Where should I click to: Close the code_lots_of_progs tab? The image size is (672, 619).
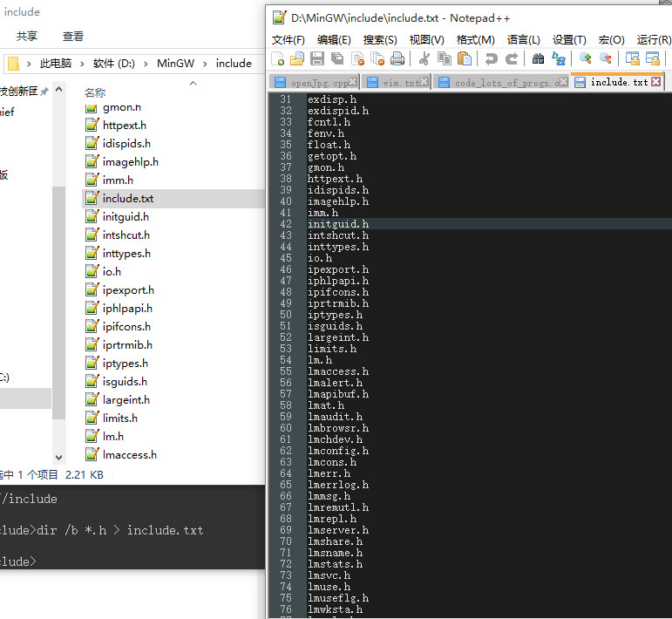564,81
